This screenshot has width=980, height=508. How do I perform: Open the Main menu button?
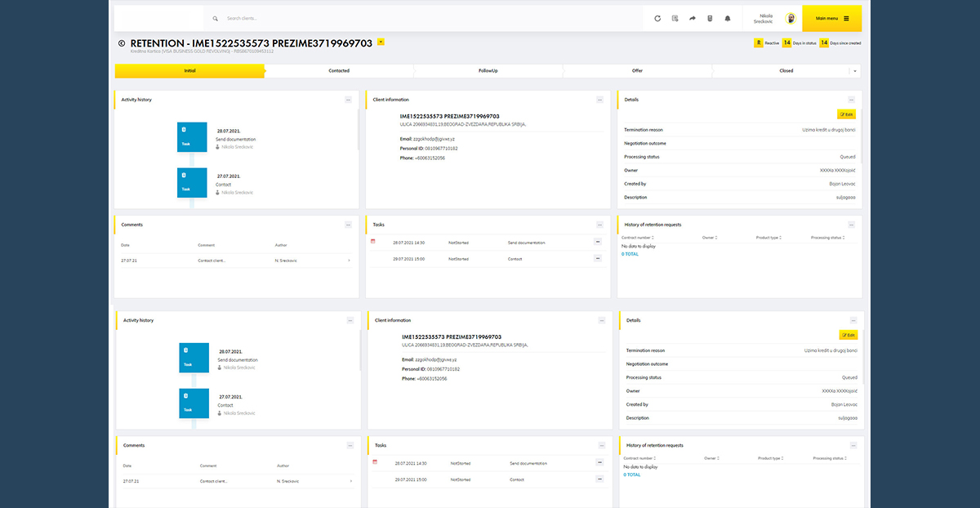pos(831,18)
